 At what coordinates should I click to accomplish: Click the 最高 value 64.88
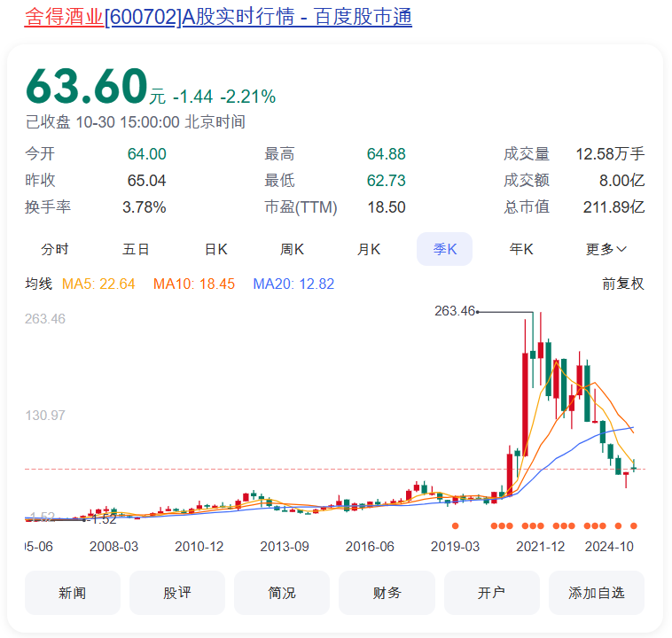[387, 154]
